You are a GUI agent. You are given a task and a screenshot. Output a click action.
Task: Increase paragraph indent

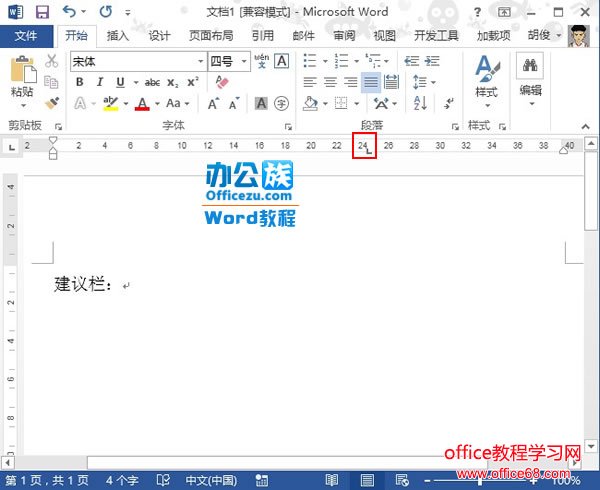click(x=432, y=61)
